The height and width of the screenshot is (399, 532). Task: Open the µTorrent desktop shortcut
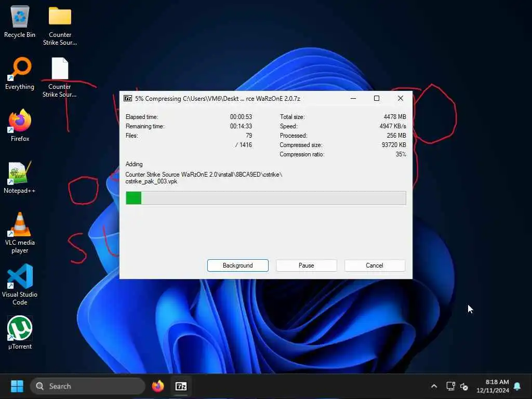tap(20, 332)
